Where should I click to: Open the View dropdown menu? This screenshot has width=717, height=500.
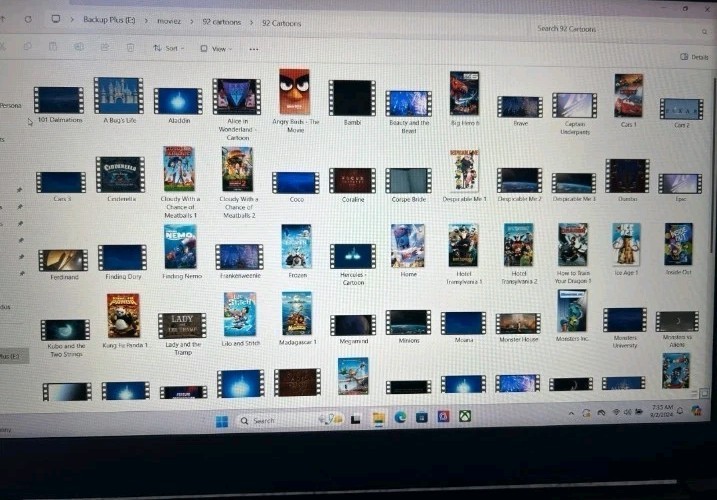pyautogui.click(x=216, y=48)
